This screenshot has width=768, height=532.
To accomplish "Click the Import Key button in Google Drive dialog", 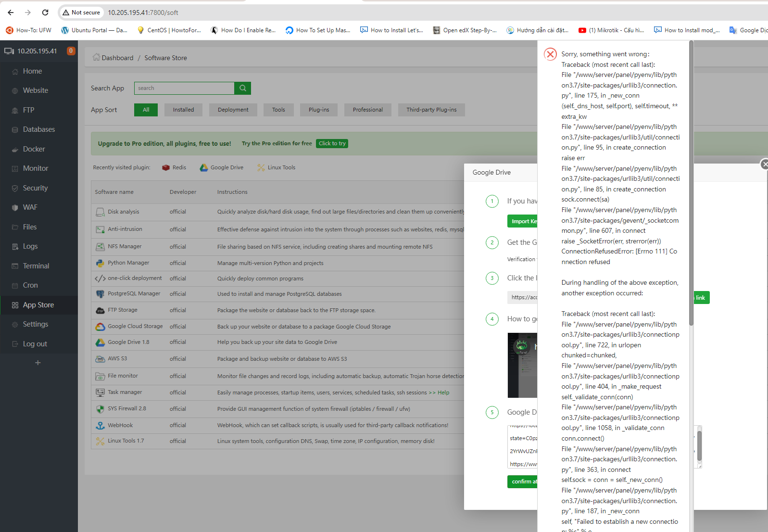I will (522, 221).
